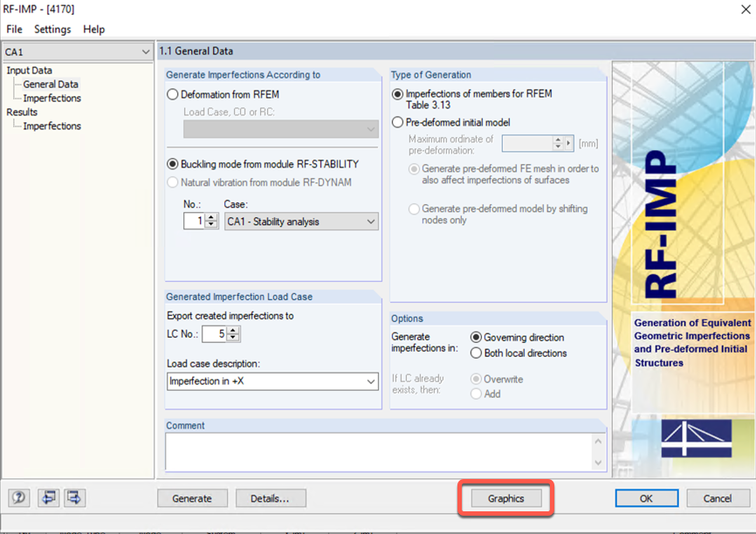
Task: Click the buckling mode No. field
Action: tap(195, 222)
